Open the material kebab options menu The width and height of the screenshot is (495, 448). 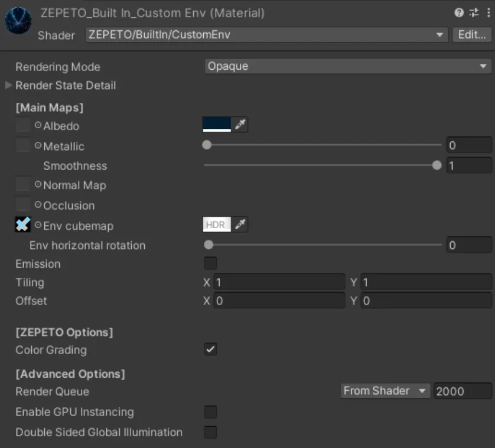tap(489, 12)
